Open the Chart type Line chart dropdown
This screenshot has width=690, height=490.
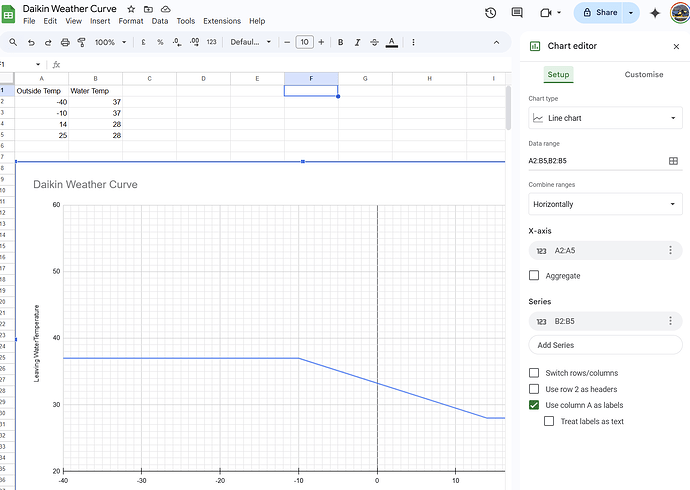(604, 118)
